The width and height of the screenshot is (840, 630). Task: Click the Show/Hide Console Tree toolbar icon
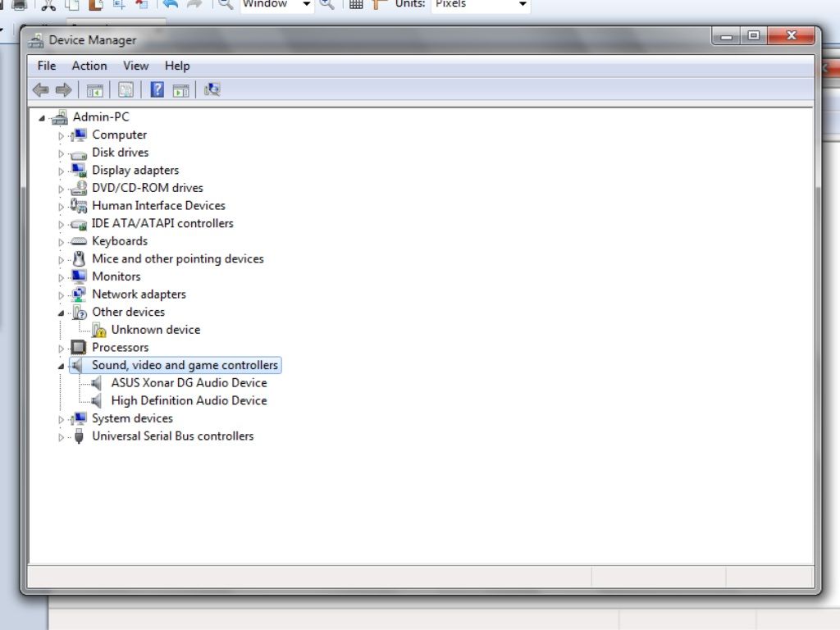[95, 90]
